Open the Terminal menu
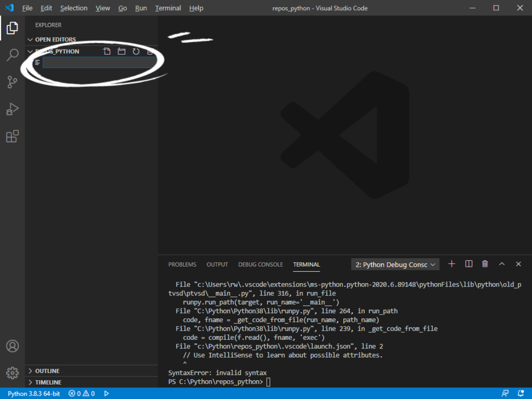Viewport: 532px width, 399px height. [x=168, y=8]
